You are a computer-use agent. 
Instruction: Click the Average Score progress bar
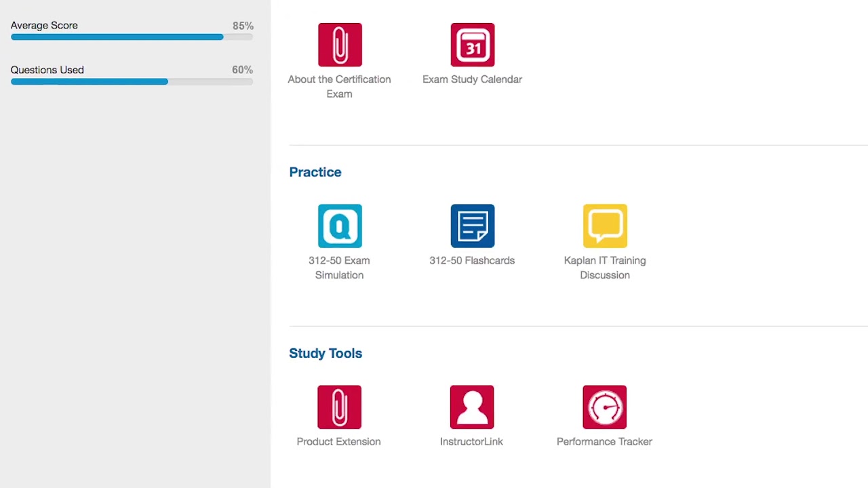click(x=132, y=37)
